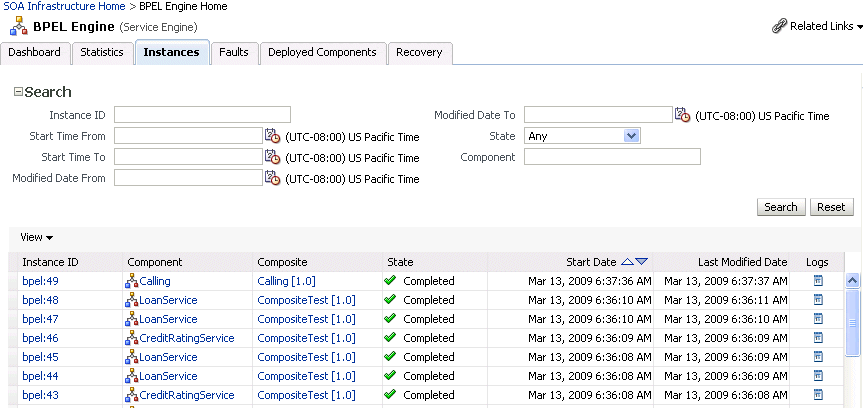Select the Instances tab

171,53
